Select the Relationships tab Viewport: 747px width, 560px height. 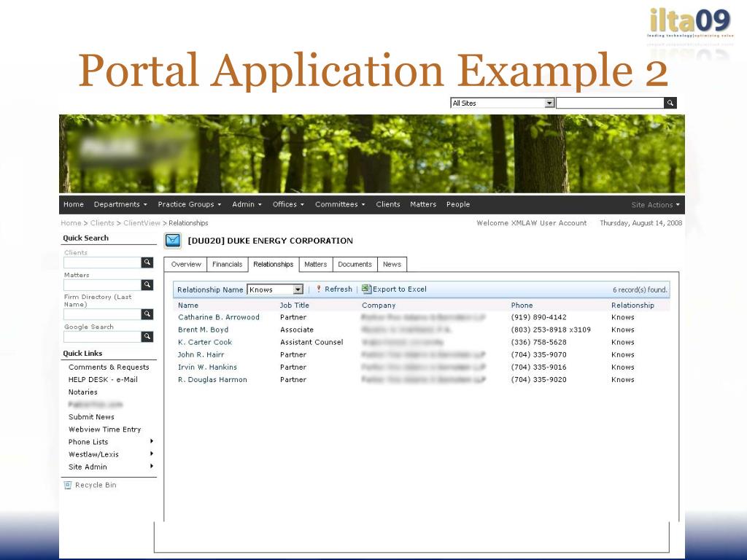pos(274,264)
